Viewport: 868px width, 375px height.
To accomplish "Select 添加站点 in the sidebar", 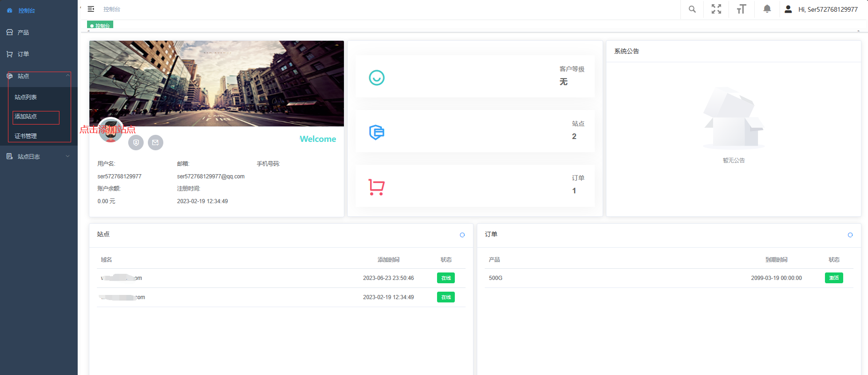I will [26, 117].
